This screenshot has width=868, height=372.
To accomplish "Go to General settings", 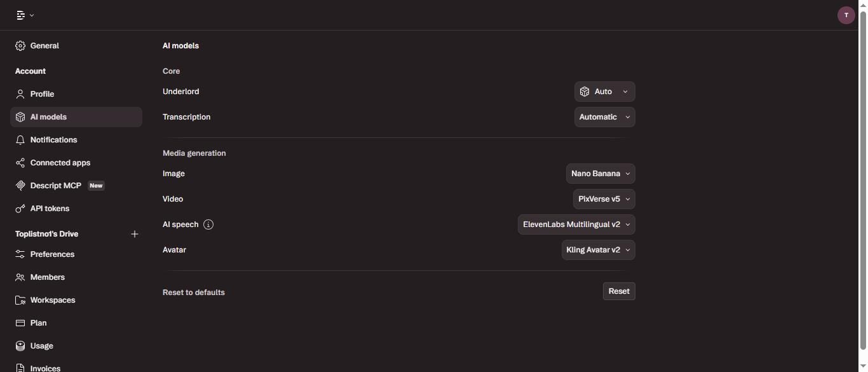I will [76, 46].
